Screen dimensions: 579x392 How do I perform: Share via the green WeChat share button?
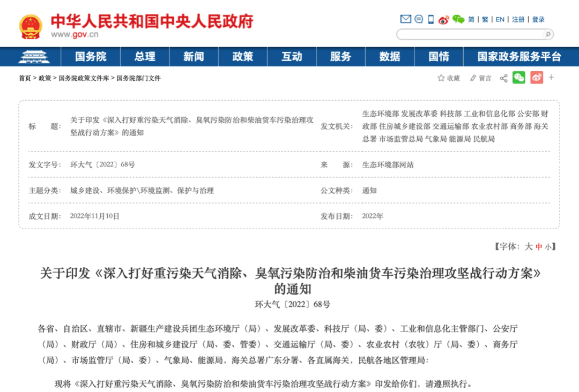tap(519, 78)
